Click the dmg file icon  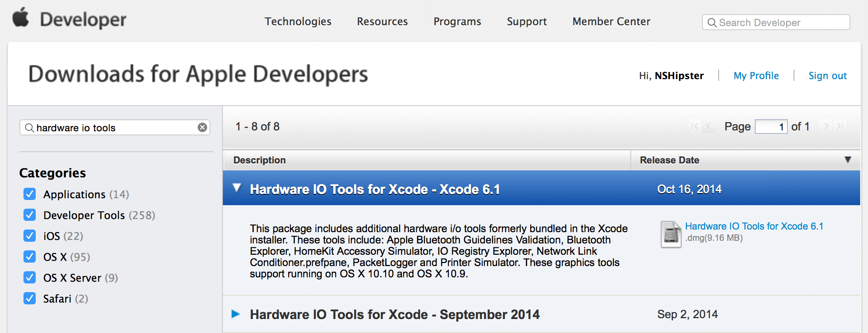(x=671, y=234)
